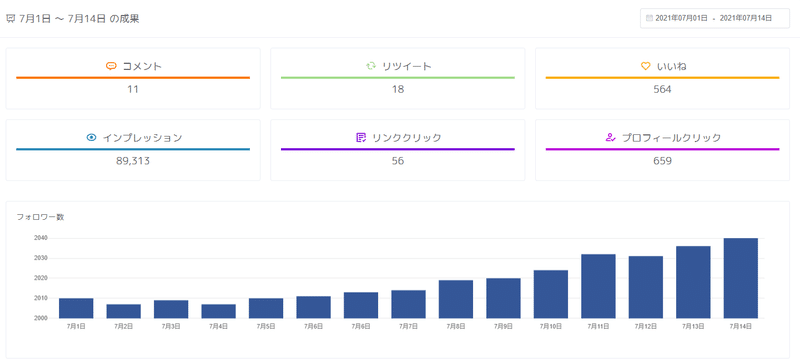Click the プロフィールクリック card label
The image size is (800, 363).
pyautogui.click(x=671, y=137)
